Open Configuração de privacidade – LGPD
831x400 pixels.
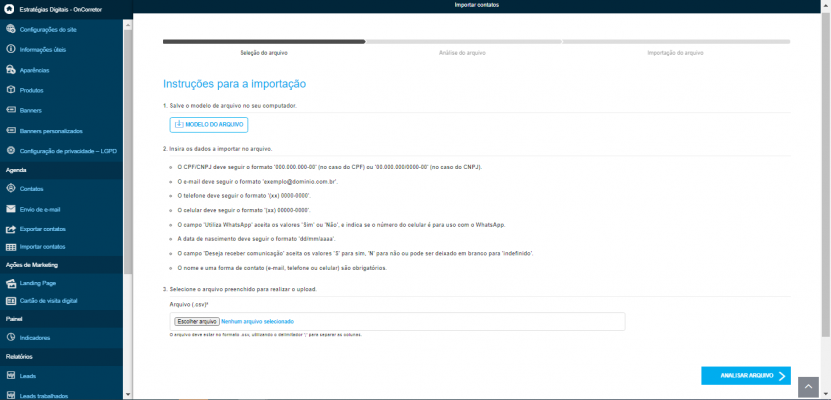coord(61,151)
